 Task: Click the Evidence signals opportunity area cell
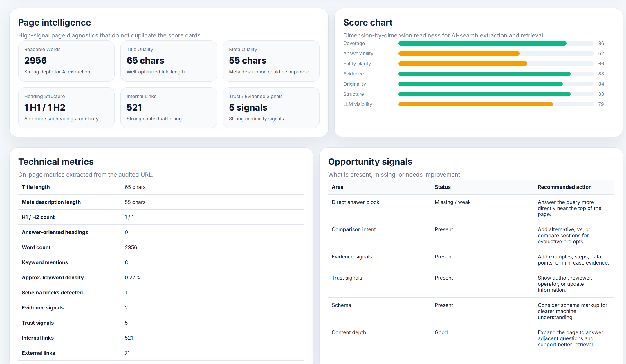coord(352,257)
